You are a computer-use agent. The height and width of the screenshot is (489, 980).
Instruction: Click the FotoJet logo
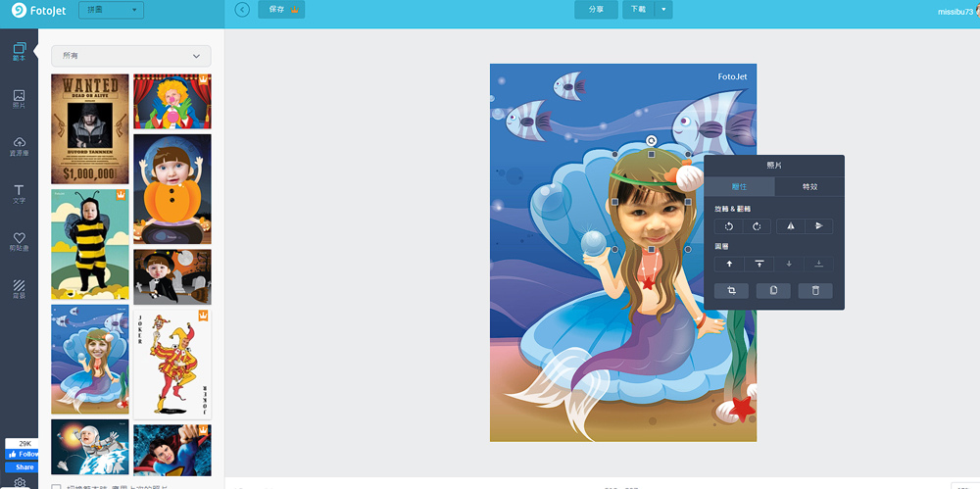click(39, 10)
